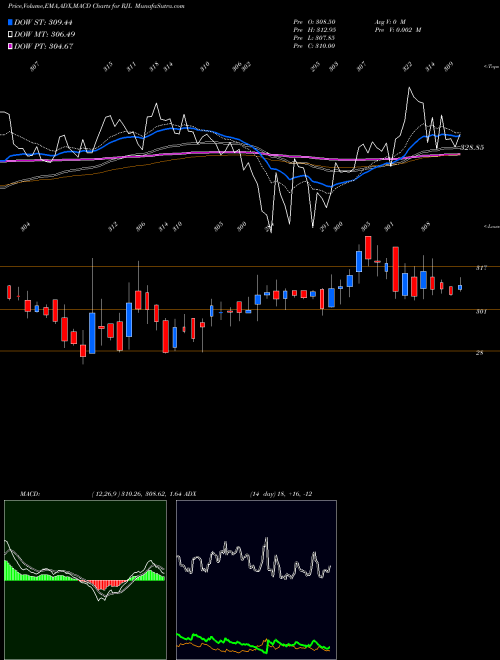Click the 'Avg V: 0 M' volume text
Image resolution: width=500 pixels, height=660 pixels.
click(390, 22)
